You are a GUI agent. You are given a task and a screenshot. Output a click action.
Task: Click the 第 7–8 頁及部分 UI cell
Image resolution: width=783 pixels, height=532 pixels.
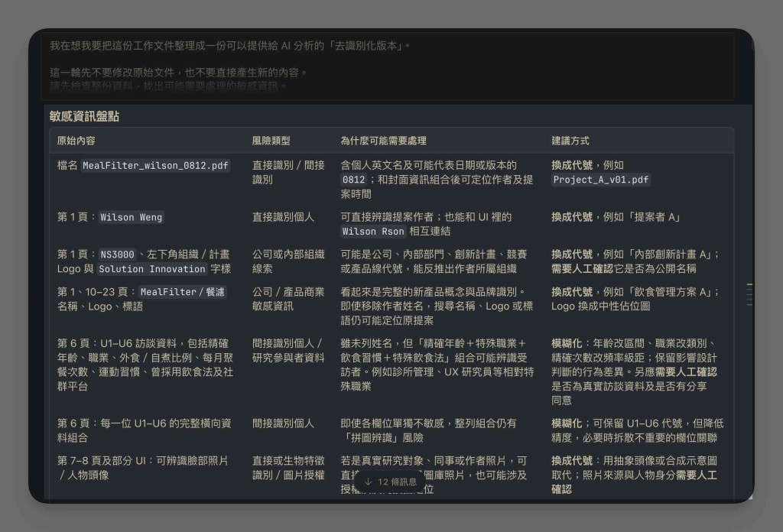click(x=143, y=468)
